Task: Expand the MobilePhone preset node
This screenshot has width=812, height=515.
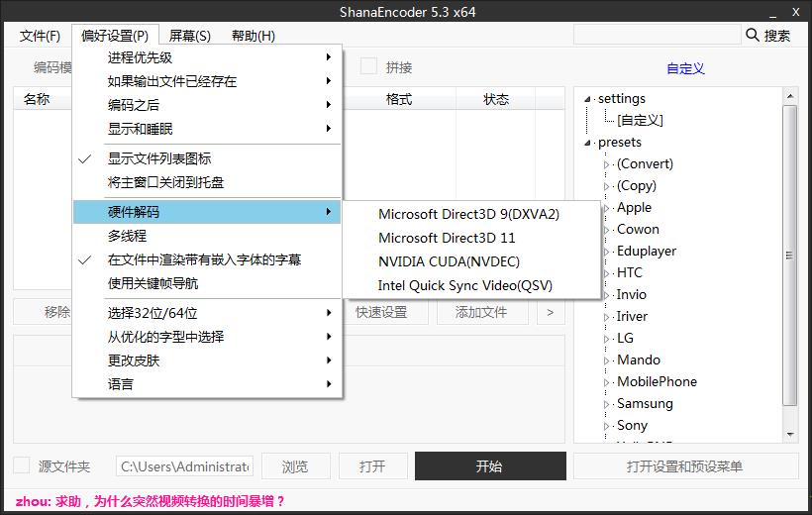Action: [606, 382]
